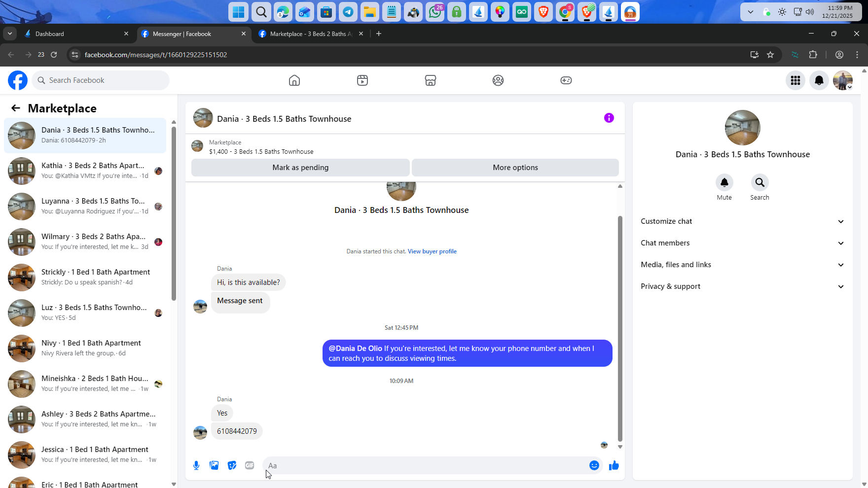Expand Customize chat section
This screenshot has height=488, width=868.
click(743, 221)
